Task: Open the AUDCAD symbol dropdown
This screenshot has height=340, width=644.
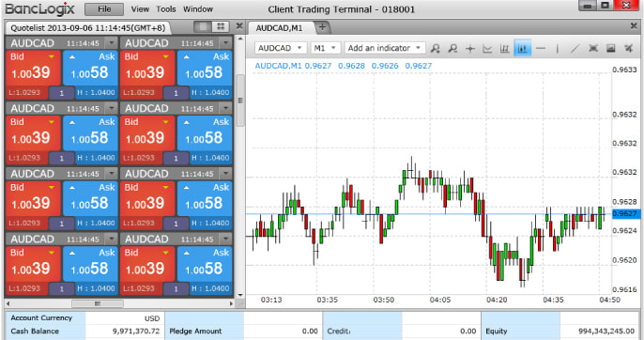Action: coord(281,48)
